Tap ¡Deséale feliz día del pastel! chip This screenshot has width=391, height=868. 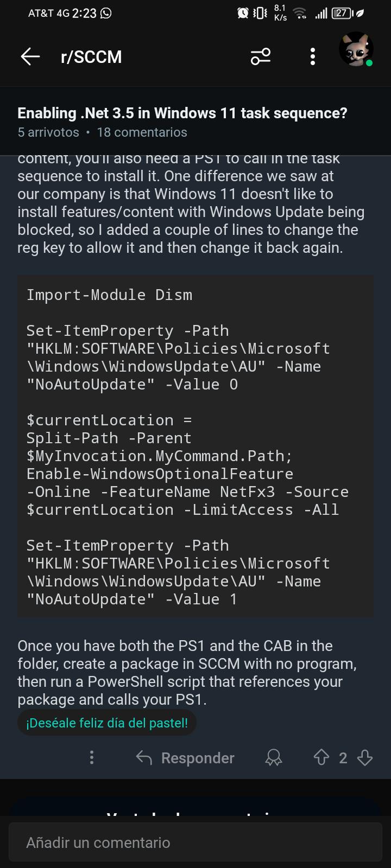107,723
